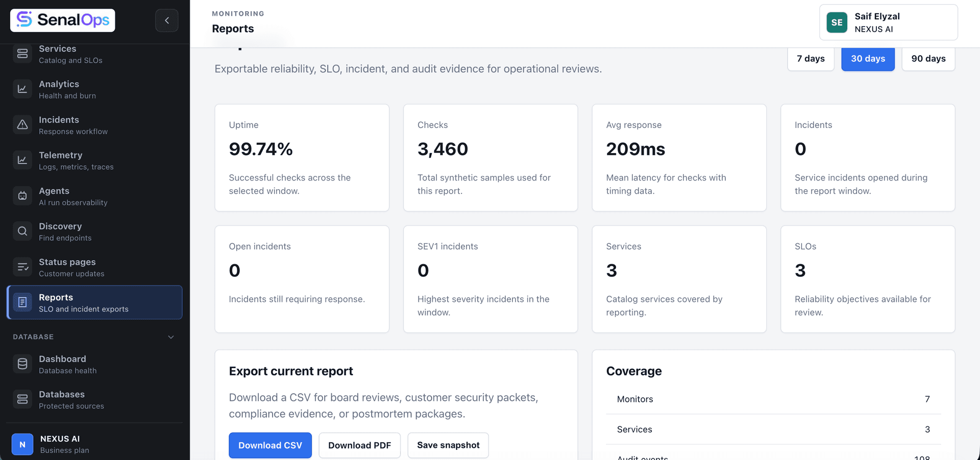Click the Checks 3,460 card
The height and width of the screenshot is (460, 980).
491,158
